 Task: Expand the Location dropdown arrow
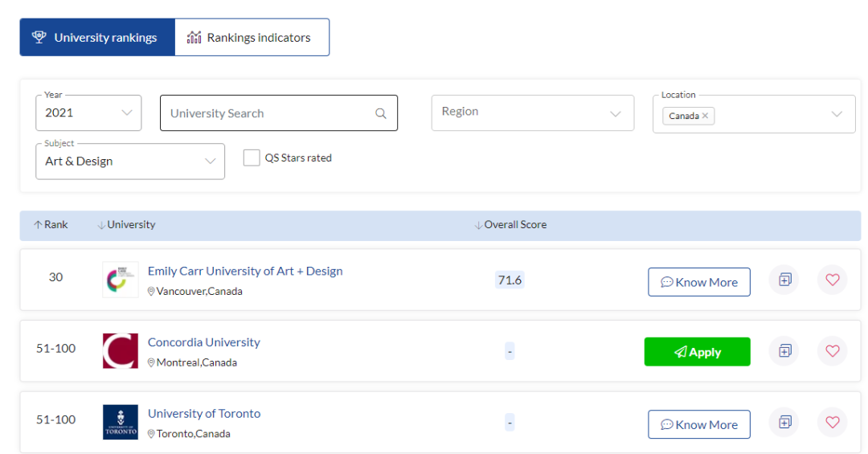(837, 114)
